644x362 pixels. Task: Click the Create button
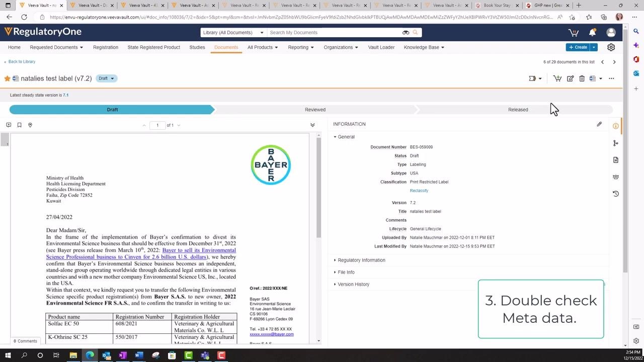(578, 47)
